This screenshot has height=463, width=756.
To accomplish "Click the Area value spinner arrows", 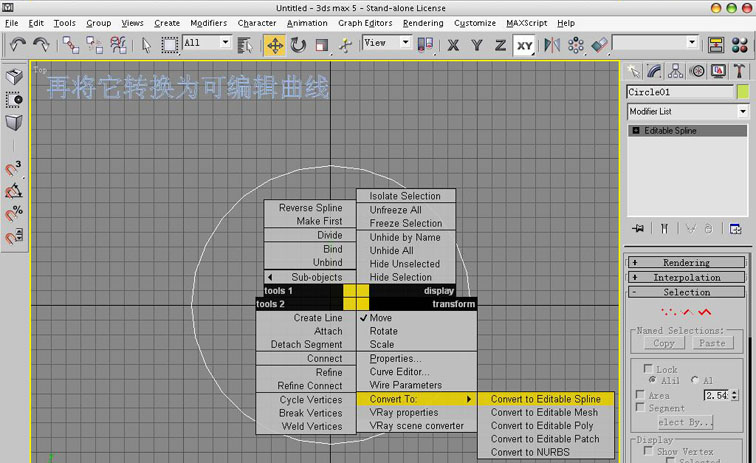I will (734, 395).
